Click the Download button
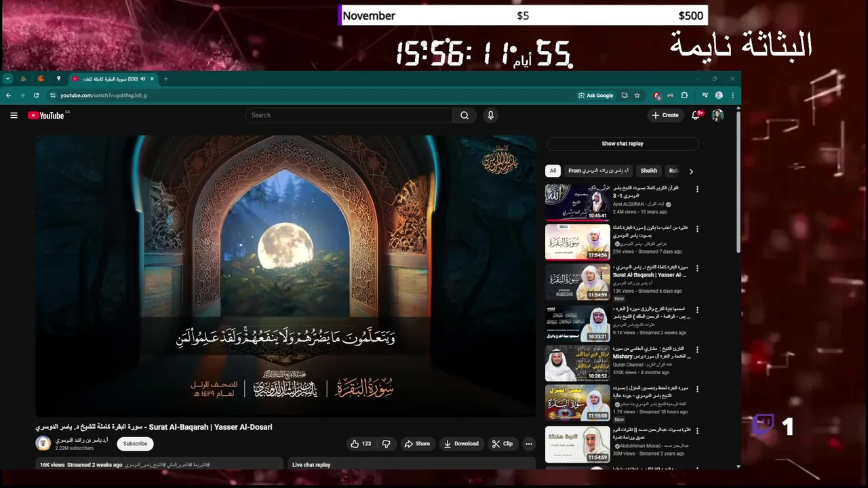The width and height of the screenshot is (868, 488). pyautogui.click(x=461, y=444)
